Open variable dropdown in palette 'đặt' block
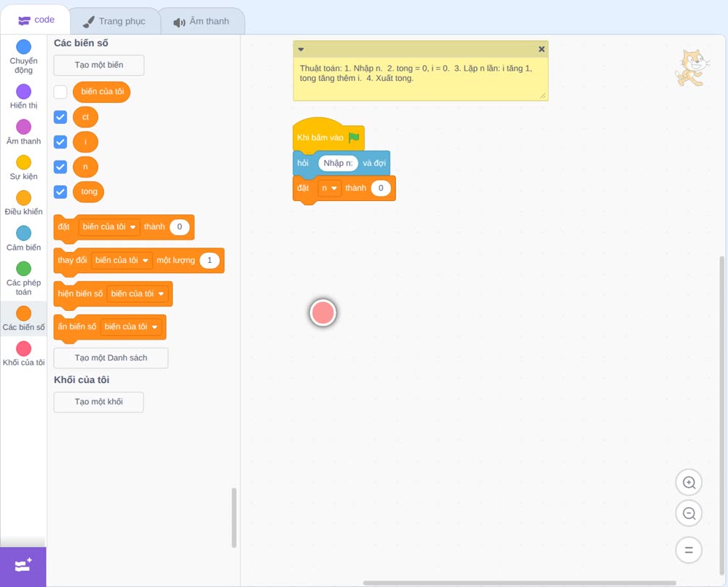Screen dimensions: 728x587 (109, 226)
